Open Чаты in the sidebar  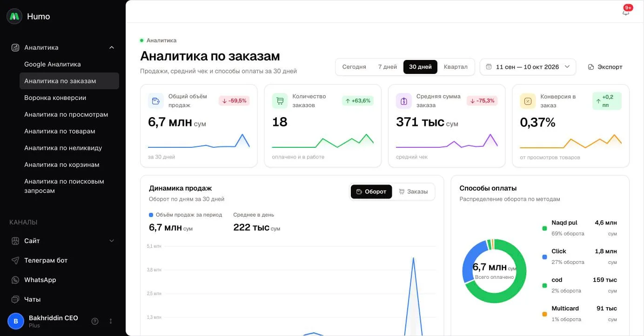pos(63,299)
